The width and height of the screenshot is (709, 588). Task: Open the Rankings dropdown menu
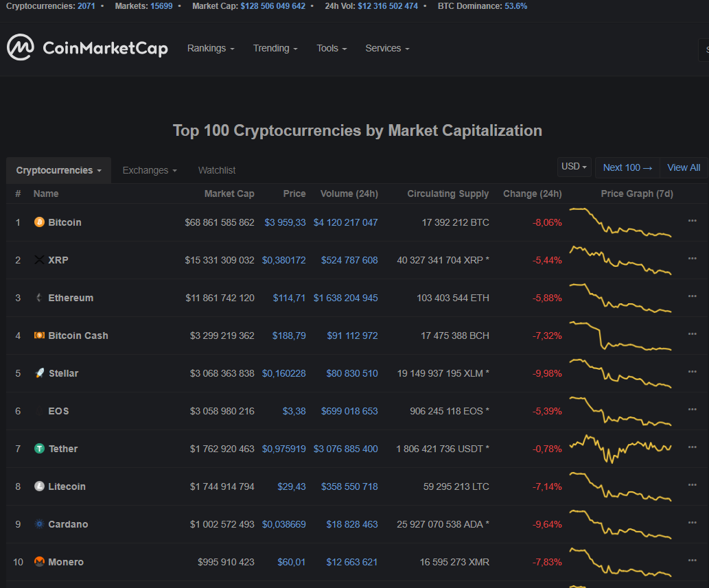pos(210,48)
